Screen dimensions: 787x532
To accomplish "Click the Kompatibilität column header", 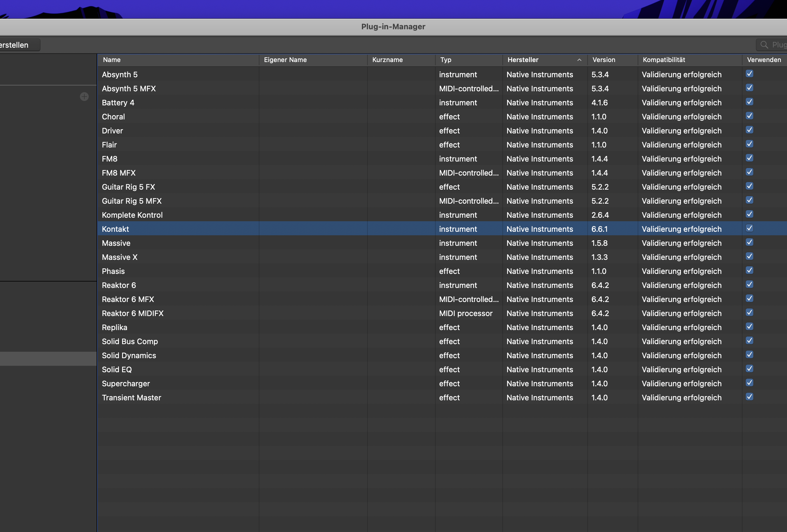I will tap(664, 60).
